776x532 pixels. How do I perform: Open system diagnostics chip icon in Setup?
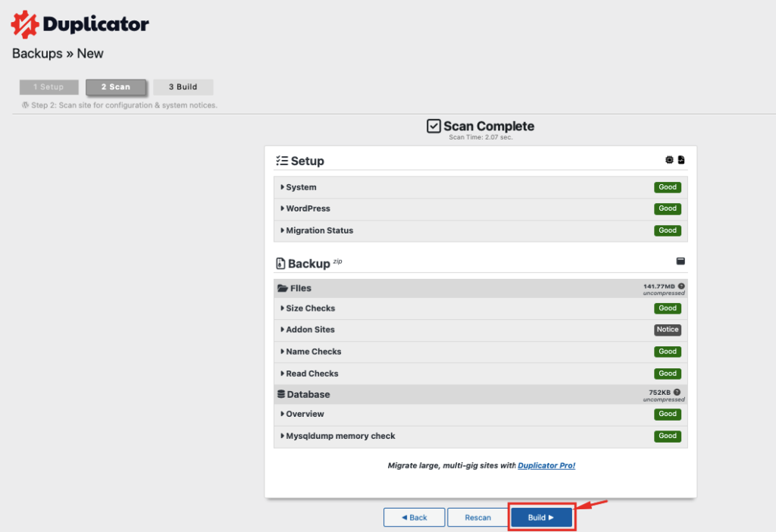pyautogui.click(x=669, y=160)
